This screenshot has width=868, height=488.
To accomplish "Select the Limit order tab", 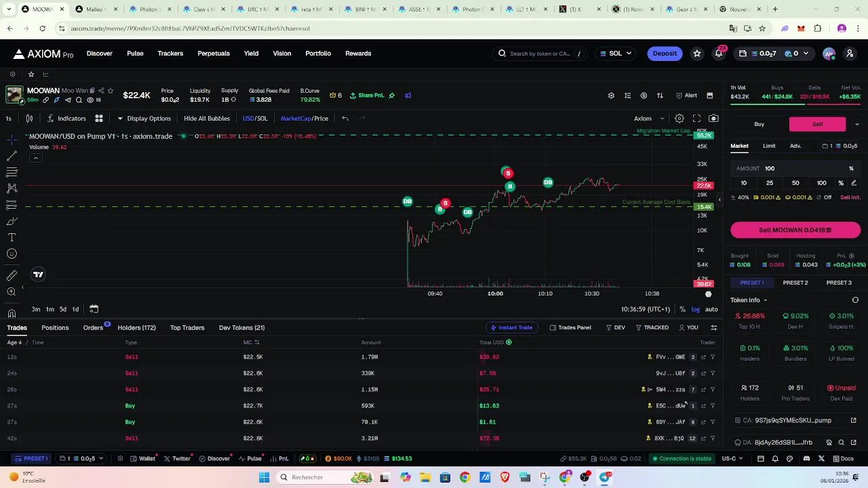I will [x=769, y=146].
